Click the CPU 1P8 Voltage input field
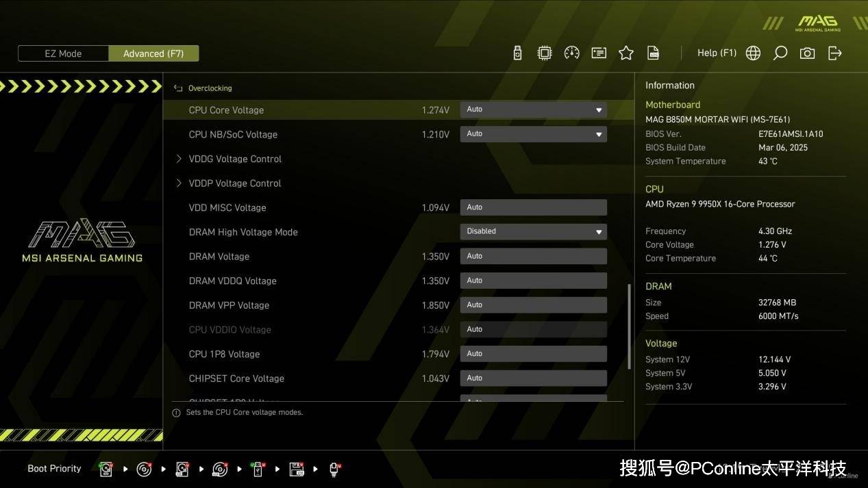Screen dimensions: 868x488 533,354
